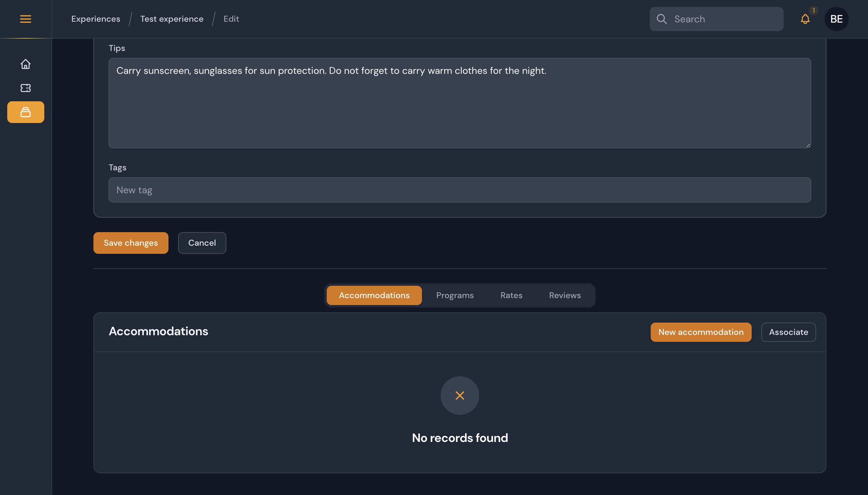Switch to the Programs tab
Viewport: 868px width, 495px height.
[455, 295]
